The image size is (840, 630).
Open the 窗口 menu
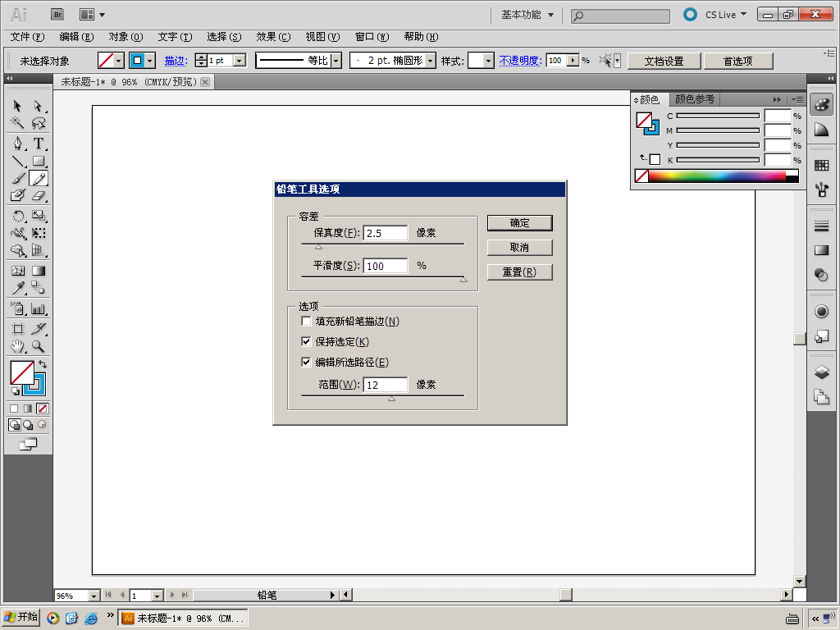click(x=372, y=36)
